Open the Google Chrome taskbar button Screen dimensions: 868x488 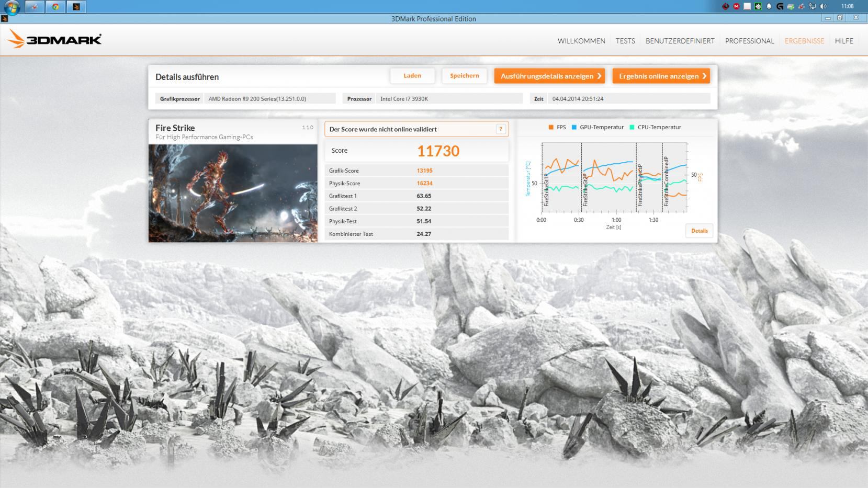[x=55, y=7]
